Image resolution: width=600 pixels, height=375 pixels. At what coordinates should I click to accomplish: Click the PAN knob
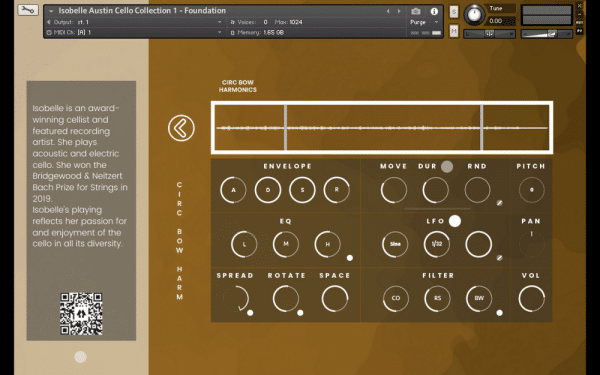[532, 244]
